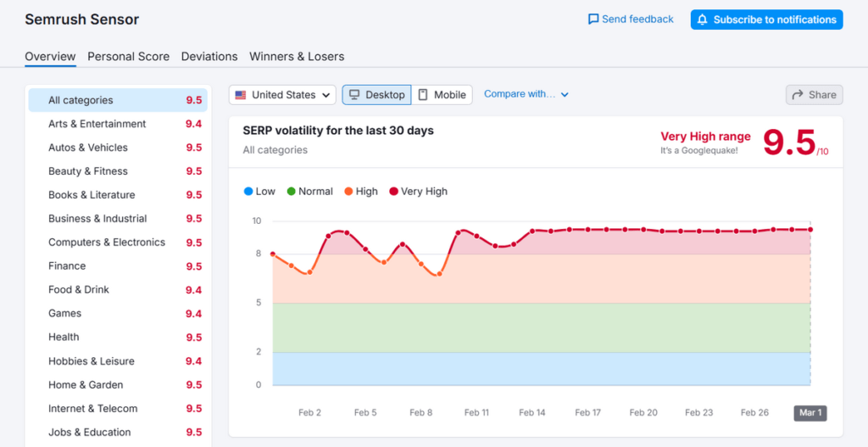The width and height of the screenshot is (868, 447).
Task: Click the first chart data point at 8
Action: (272, 254)
